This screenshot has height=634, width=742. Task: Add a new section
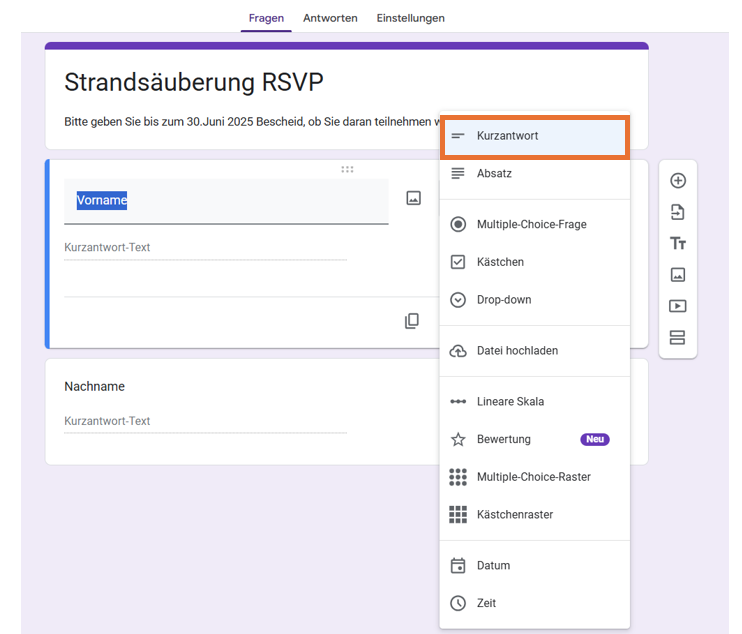(x=678, y=338)
